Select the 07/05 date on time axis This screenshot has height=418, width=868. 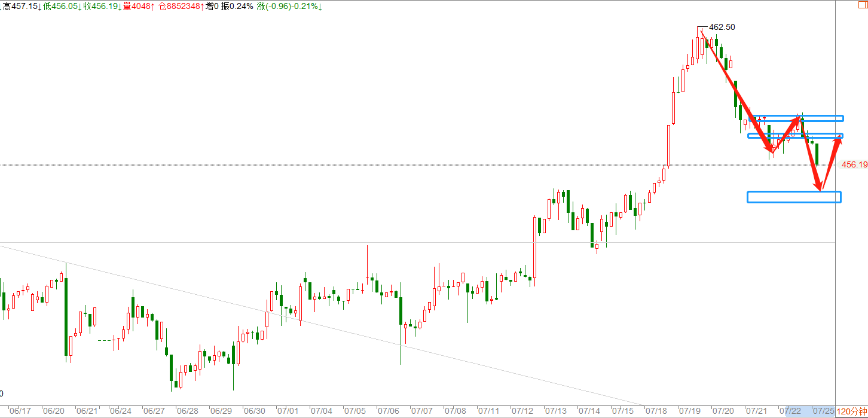click(x=356, y=411)
